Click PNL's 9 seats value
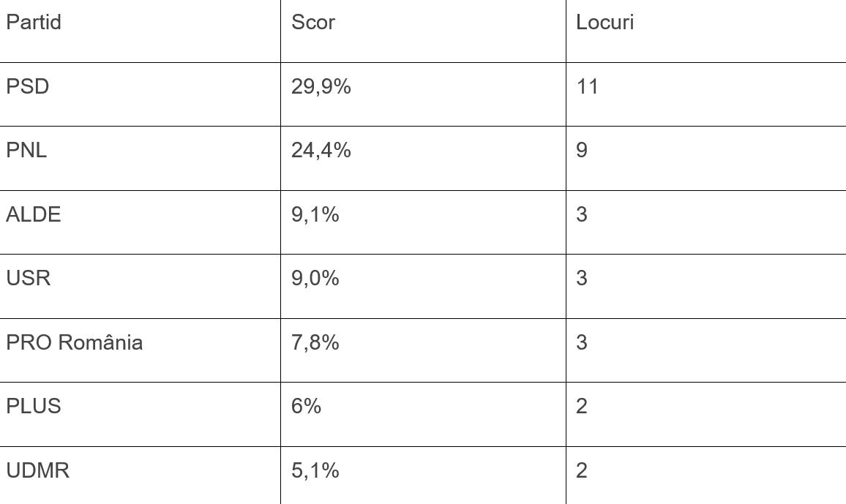 click(x=582, y=151)
